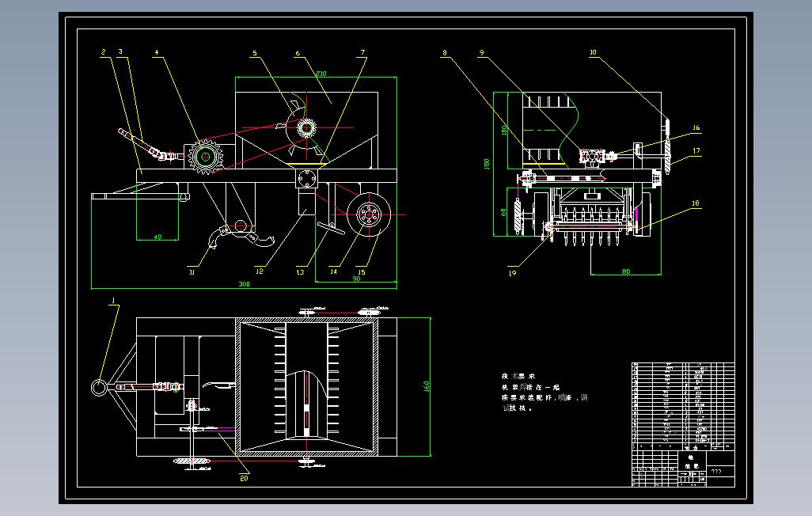Select the ??? text in the title block

(716, 472)
